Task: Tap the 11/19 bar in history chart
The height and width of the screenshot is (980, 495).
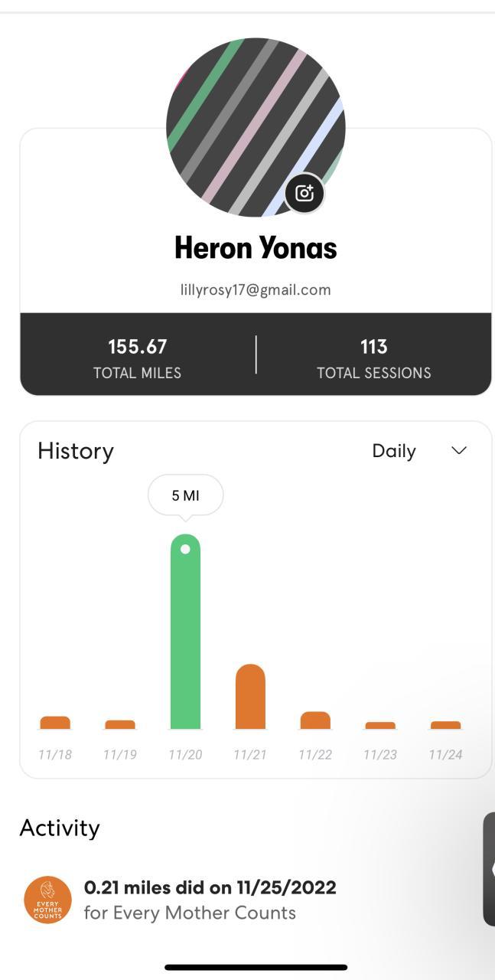Action: coord(120,724)
